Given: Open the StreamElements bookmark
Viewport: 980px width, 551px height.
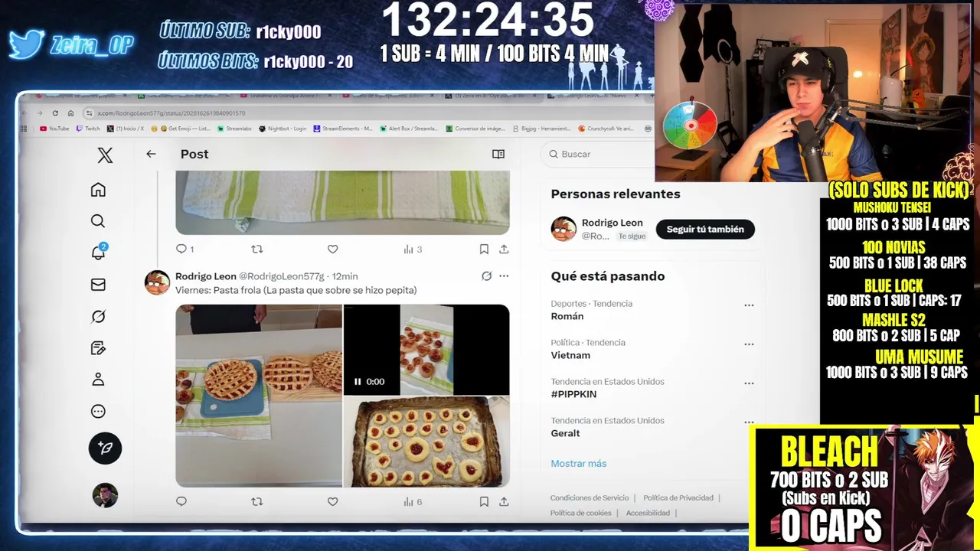Looking at the screenshot, I should [343, 129].
